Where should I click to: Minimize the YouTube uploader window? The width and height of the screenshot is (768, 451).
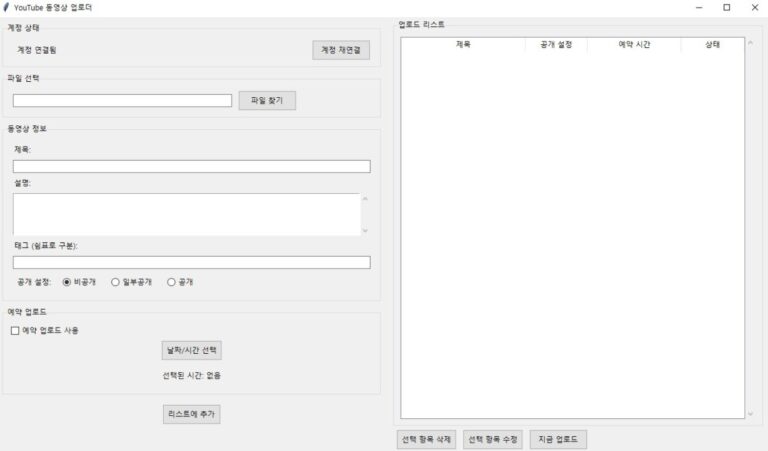point(699,7)
